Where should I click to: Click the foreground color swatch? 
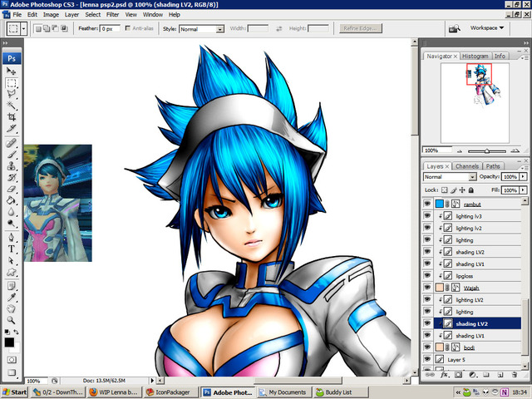[x=9, y=342]
